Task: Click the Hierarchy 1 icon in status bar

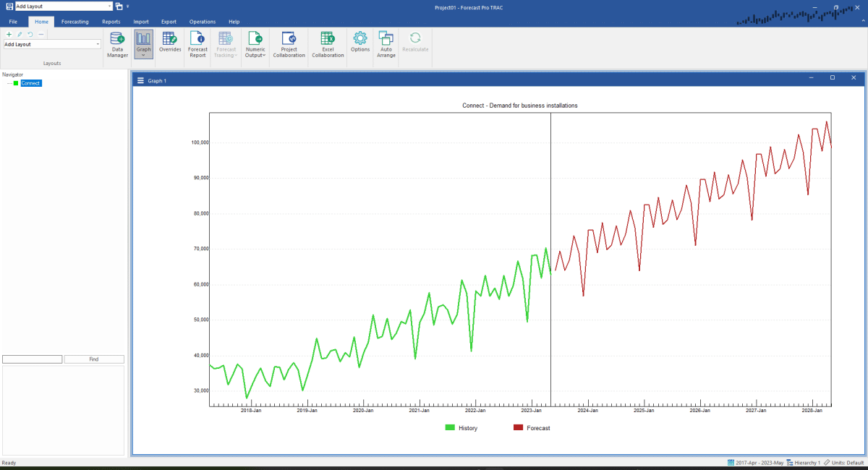Action: coord(788,462)
